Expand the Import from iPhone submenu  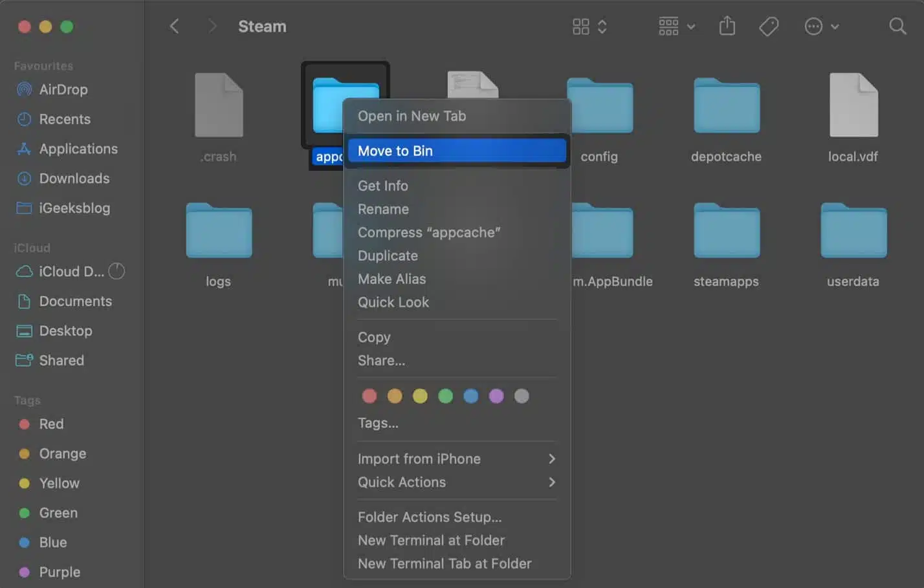point(419,459)
